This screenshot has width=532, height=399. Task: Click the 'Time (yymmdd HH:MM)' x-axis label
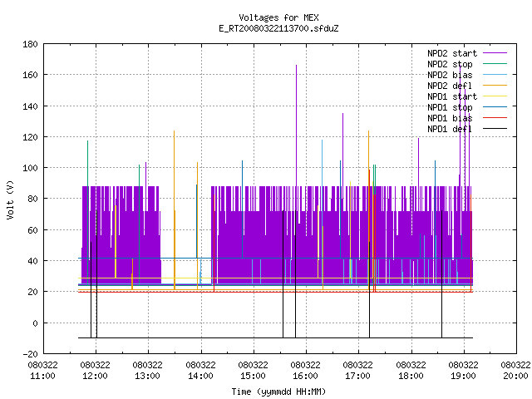pyautogui.click(x=278, y=392)
